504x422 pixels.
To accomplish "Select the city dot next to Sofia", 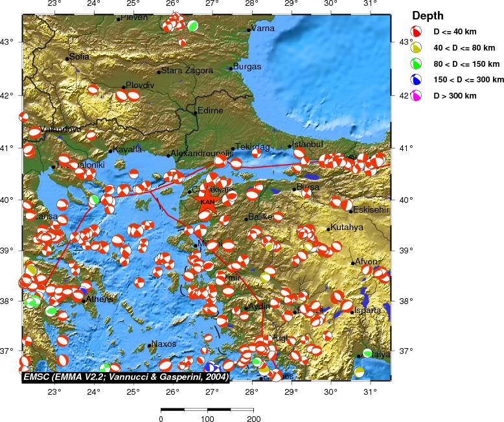I will [x=67, y=59].
